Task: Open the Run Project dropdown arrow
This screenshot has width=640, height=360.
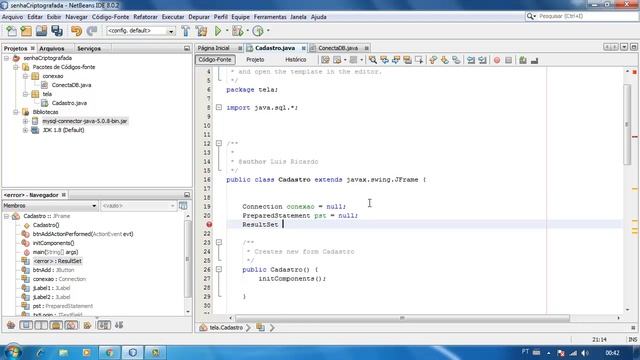Action: tap(227, 31)
